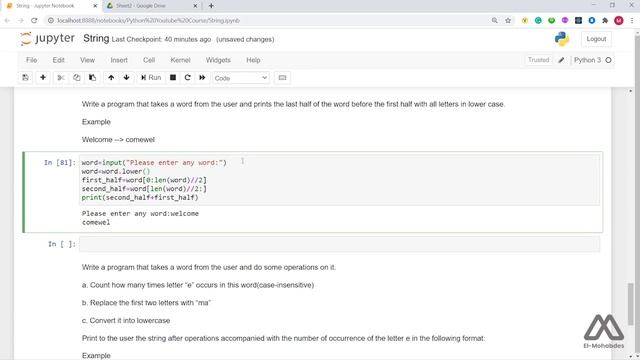Click the In [81] cell prompt label
Viewport: 640px width, 360px height.
point(60,163)
